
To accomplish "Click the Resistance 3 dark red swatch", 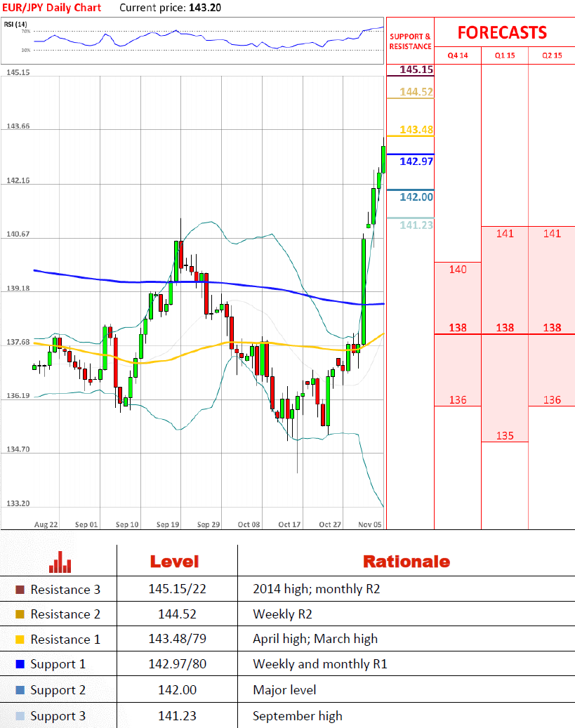I will [20, 590].
